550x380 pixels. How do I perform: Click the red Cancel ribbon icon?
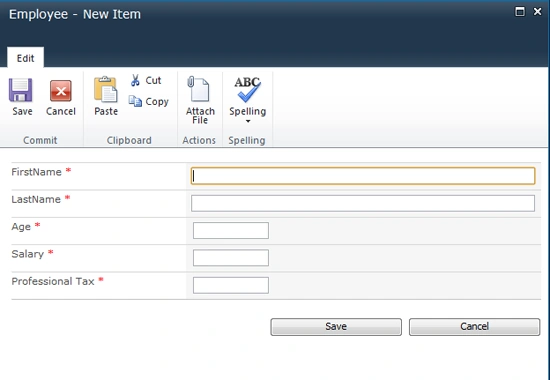(61, 91)
